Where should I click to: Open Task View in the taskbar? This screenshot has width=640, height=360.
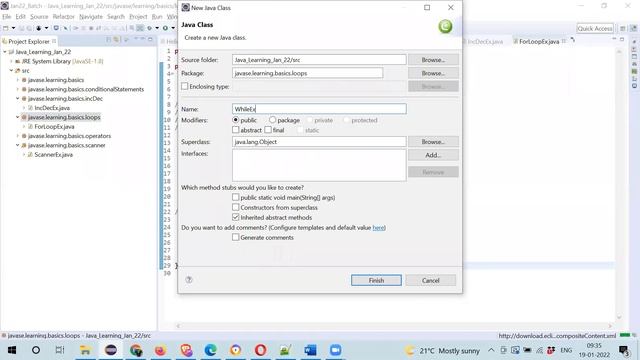click(x=60, y=350)
